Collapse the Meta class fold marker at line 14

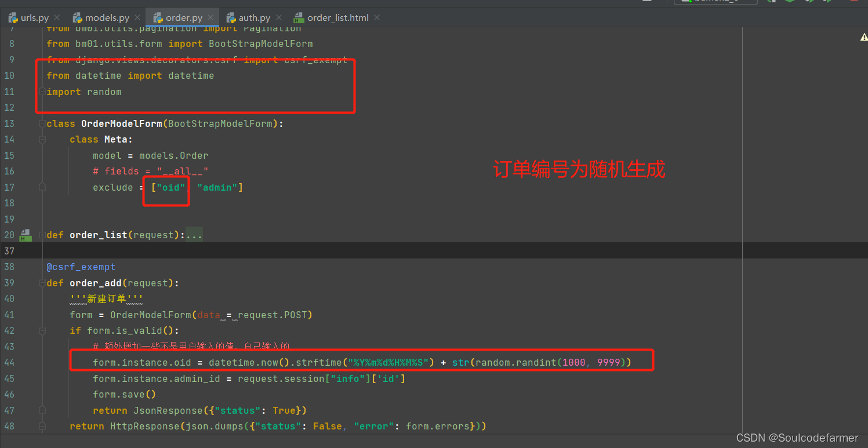42,140
